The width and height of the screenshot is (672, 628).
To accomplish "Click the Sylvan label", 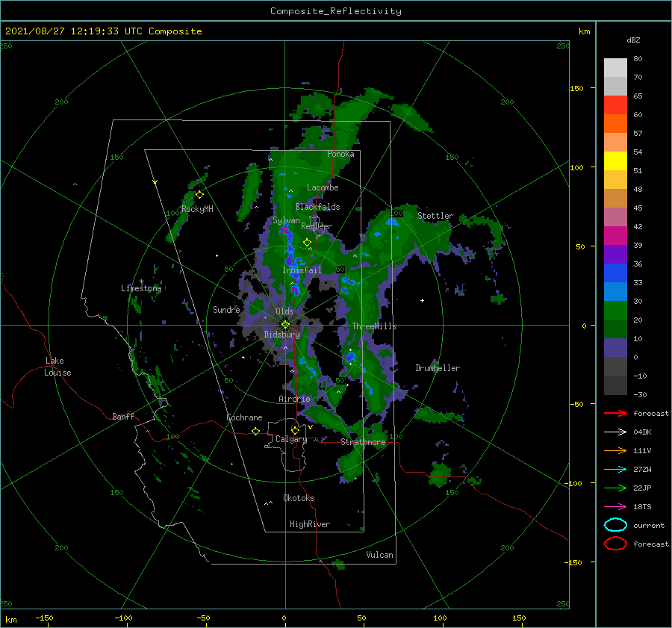I will pyautogui.click(x=286, y=220).
